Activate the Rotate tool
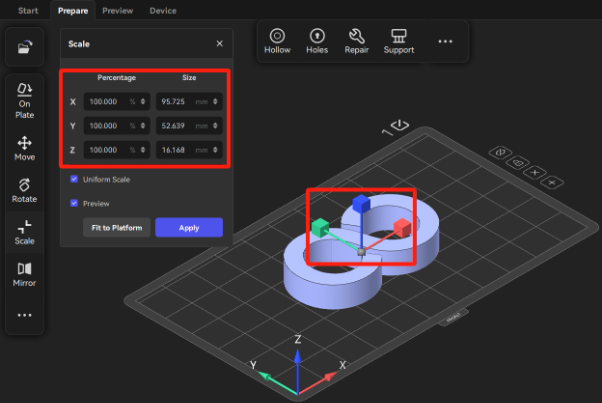Image resolution: width=602 pixels, height=403 pixels. click(x=25, y=191)
